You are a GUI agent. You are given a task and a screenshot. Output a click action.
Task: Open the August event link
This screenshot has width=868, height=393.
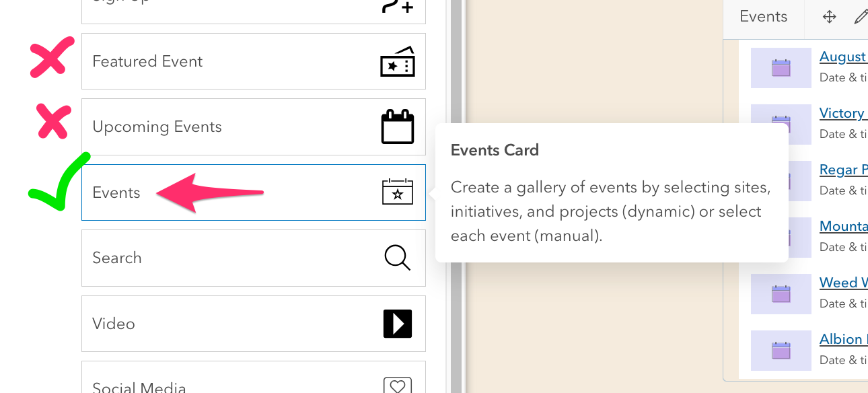[x=842, y=57]
